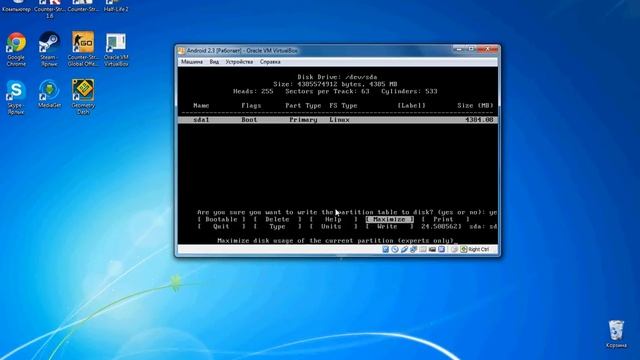This screenshot has width=640, height=360.
Task: Click the Help option in cfdisk
Action: click(333, 219)
